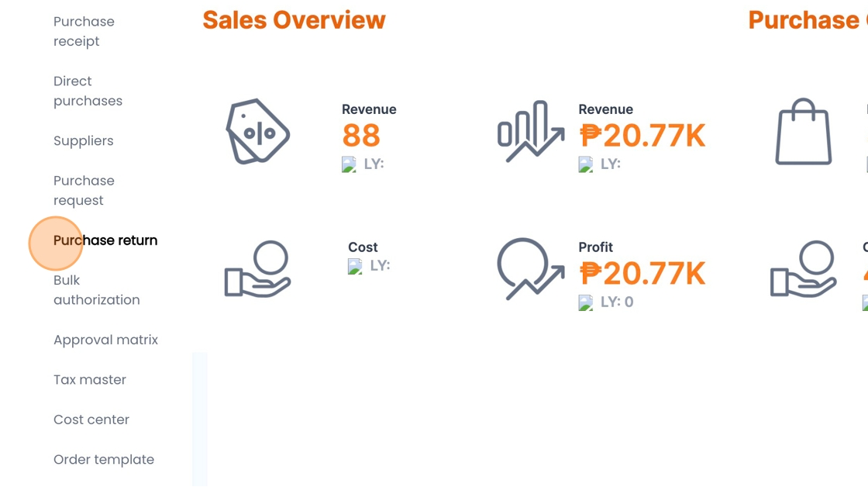Open Purchase receipt menu item
The image size is (868, 487).
[84, 31]
